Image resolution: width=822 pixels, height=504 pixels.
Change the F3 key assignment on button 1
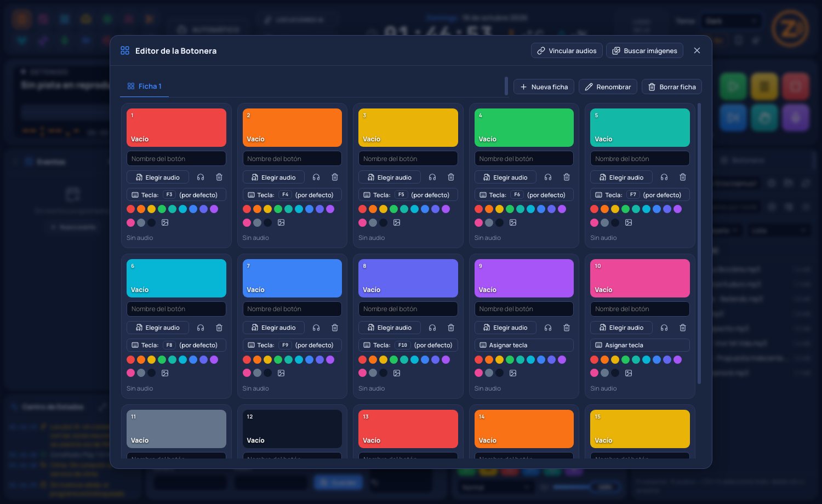176,195
